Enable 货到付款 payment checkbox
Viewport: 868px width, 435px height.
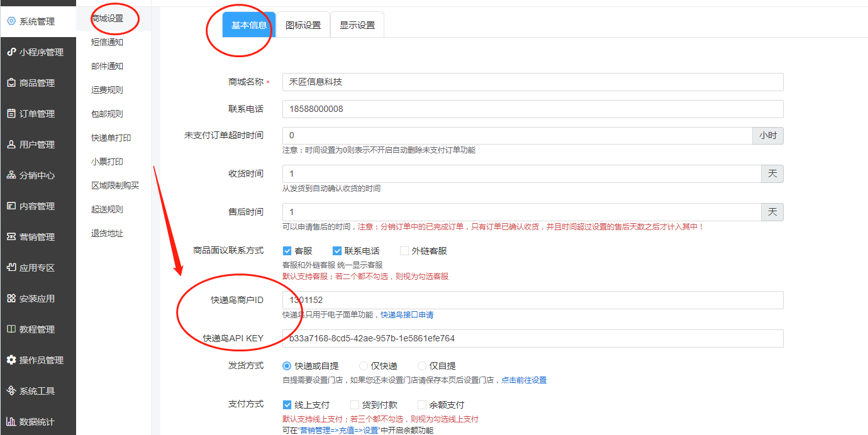point(355,405)
